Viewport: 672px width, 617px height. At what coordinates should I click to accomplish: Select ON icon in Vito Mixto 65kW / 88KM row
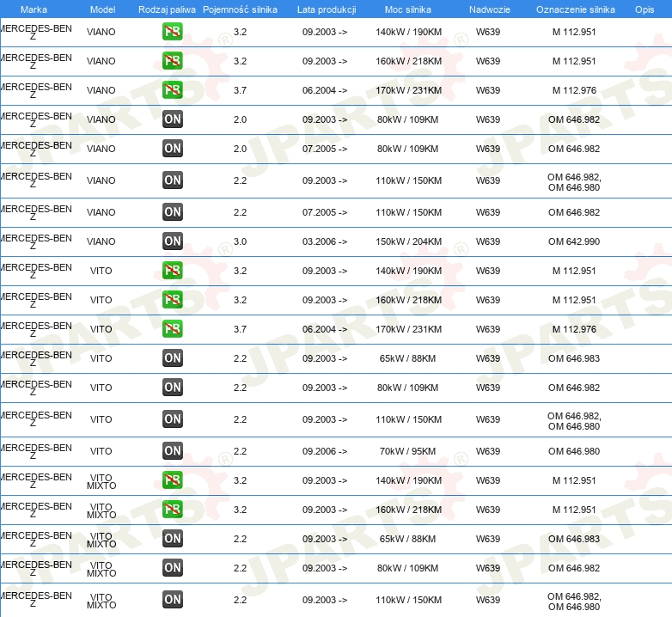(172, 539)
